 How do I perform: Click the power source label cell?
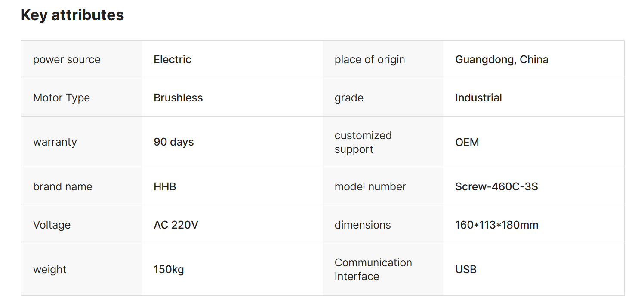click(67, 60)
